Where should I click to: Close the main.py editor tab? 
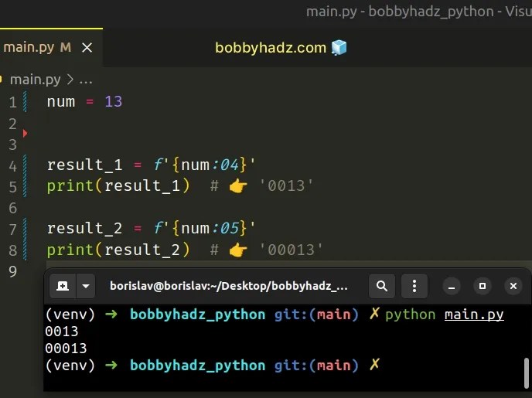pyautogui.click(x=87, y=48)
